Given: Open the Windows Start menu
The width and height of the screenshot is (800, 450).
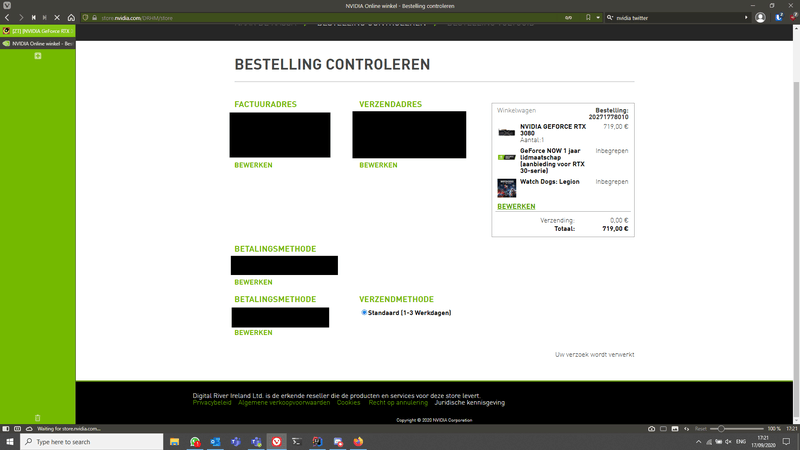Looking at the screenshot, I should pos(10,442).
